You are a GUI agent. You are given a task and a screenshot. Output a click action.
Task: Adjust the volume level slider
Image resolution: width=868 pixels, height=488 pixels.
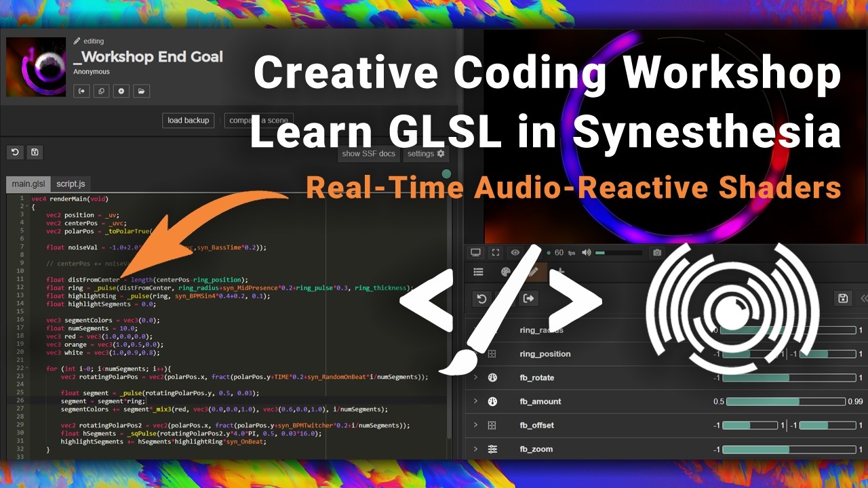click(618, 253)
